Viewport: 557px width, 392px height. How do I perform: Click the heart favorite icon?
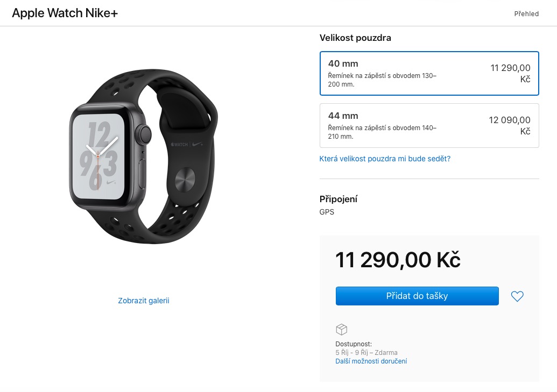point(517,296)
